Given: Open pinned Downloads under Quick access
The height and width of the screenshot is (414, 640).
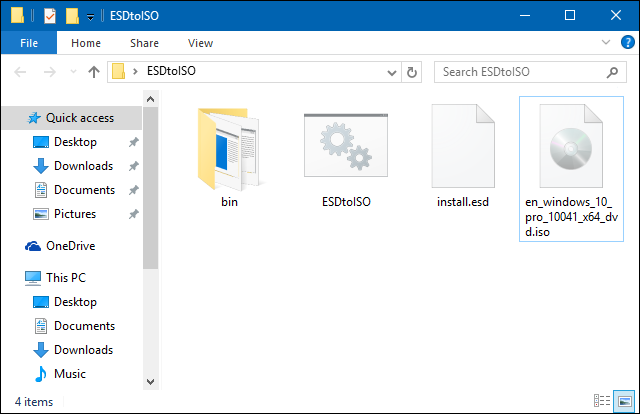Looking at the screenshot, I should pyautogui.click(x=73, y=166).
